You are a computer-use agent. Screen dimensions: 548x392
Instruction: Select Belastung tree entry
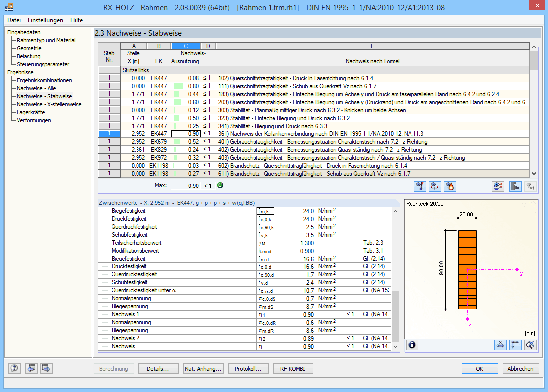[x=29, y=56]
